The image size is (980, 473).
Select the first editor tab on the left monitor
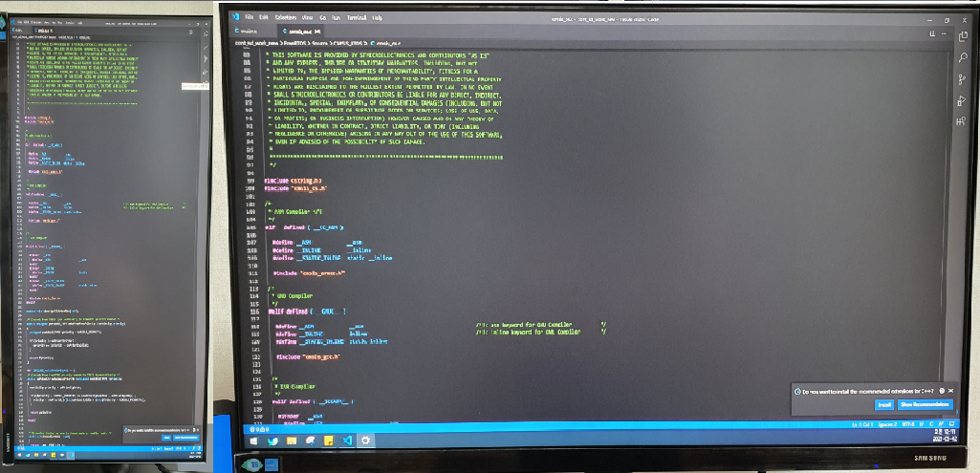pos(21,30)
